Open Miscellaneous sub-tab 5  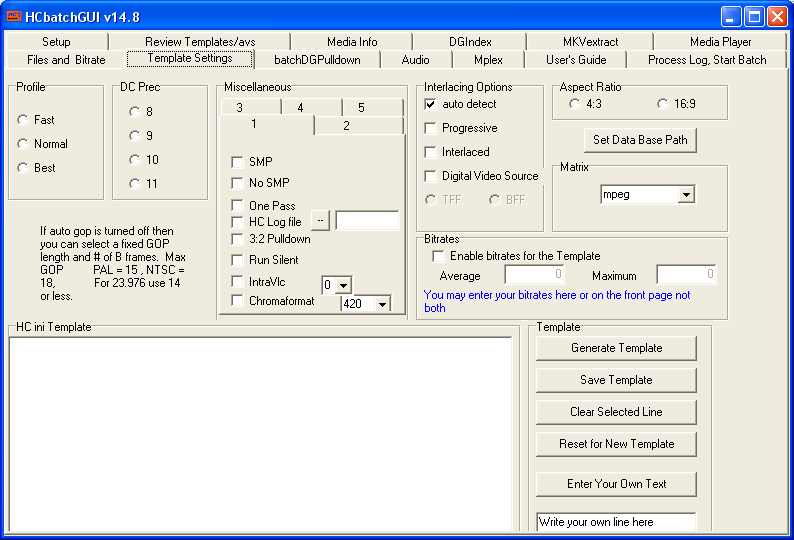pyautogui.click(x=372, y=107)
